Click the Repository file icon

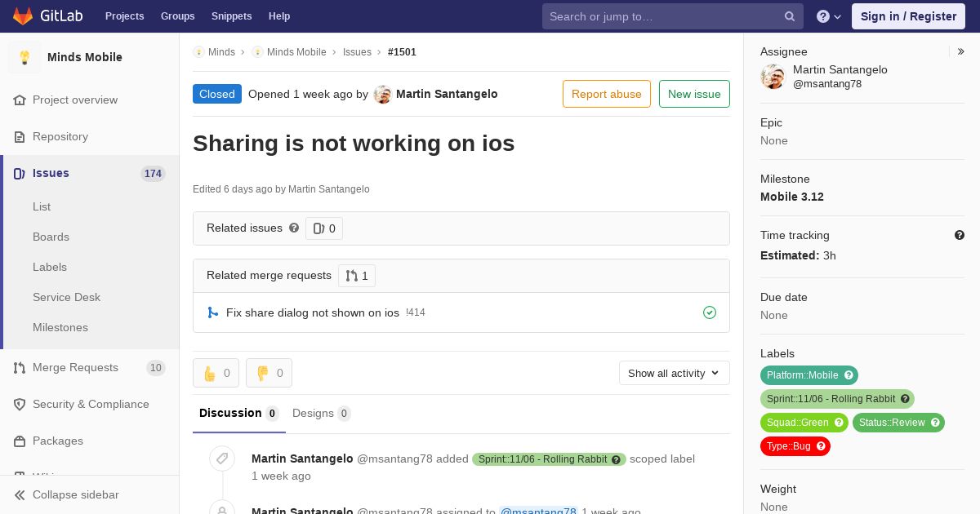[20, 137]
